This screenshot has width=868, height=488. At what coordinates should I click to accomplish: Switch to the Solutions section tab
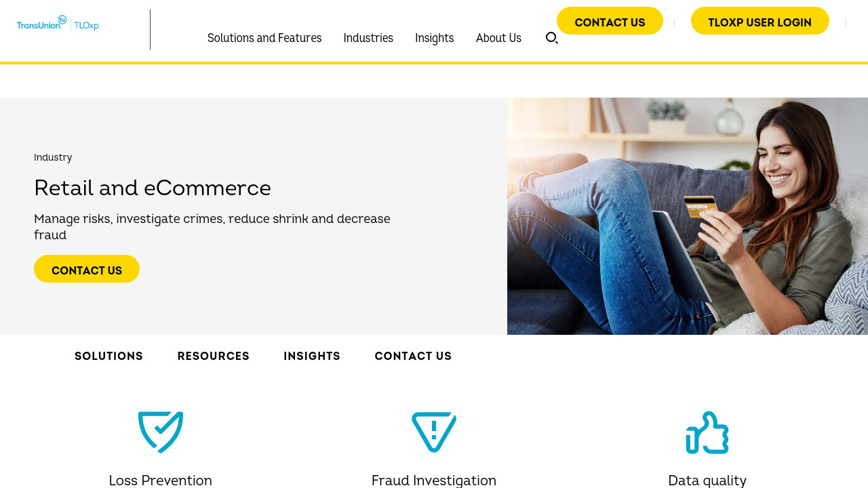point(109,356)
